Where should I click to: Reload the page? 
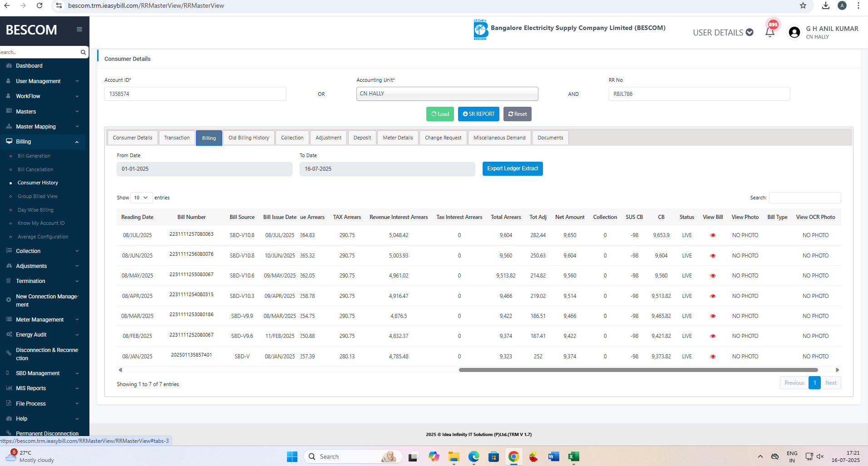[x=39, y=5]
